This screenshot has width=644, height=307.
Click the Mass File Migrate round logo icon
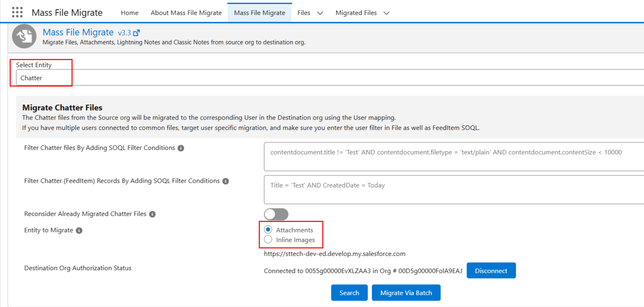(x=24, y=36)
